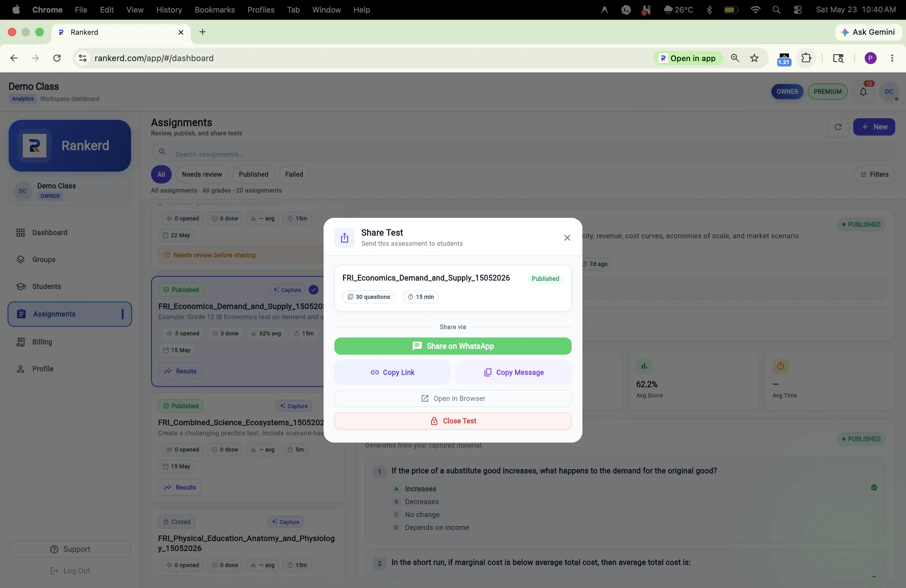Select the Demo Class workspace switcher
The image size is (906, 588).
(70, 190)
